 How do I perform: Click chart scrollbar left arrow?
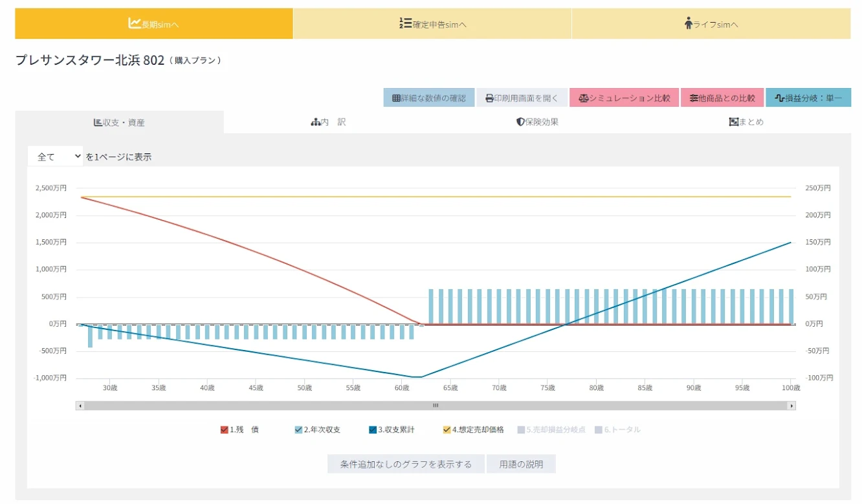(80, 406)
